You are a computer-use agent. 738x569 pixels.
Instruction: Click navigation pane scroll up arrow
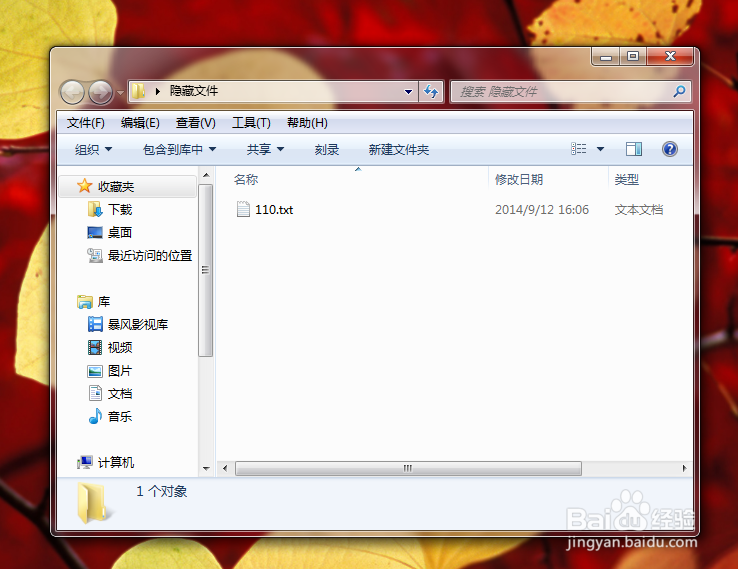tap(206, 175)
